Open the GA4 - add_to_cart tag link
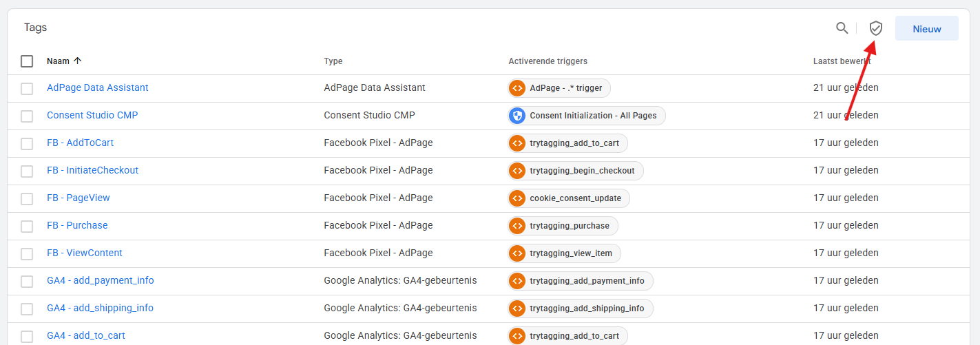Screen dimensions: 980x345 pyautogui.click(x=86, y=336)
